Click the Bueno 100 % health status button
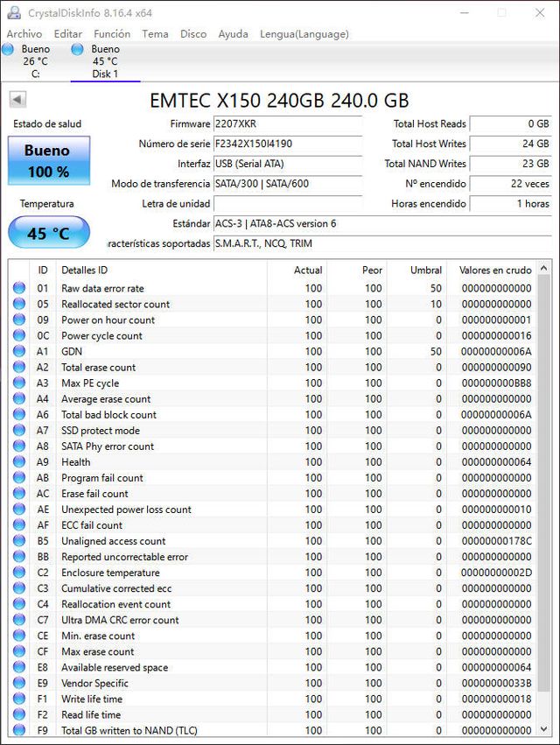The height and width of the screenshot is (745, 560). click(x=47, y=161)
